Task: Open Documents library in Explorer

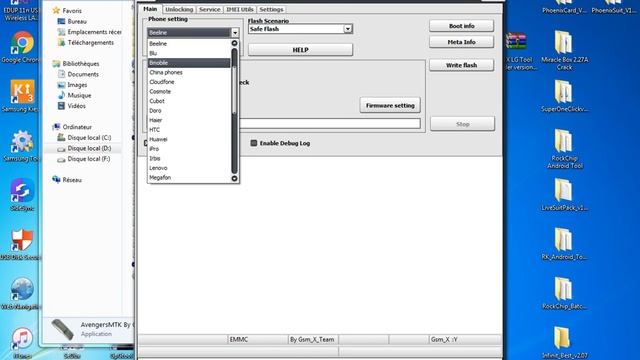Action: click(x=83, y=74)
